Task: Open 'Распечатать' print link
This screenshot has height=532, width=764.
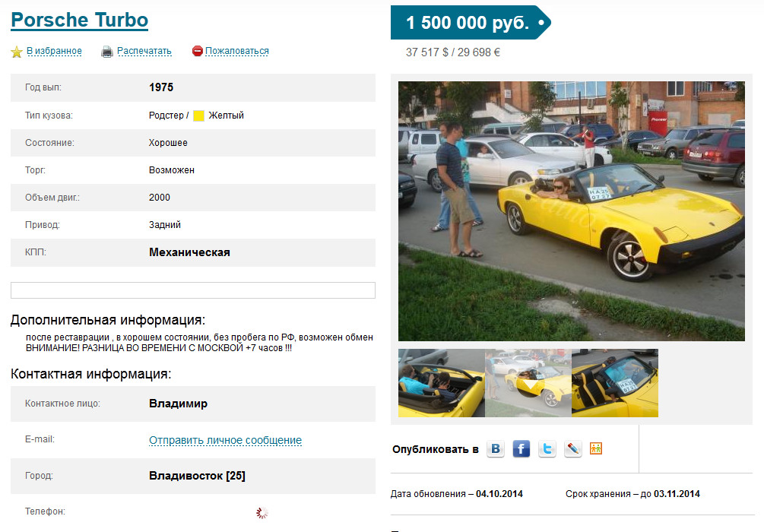Action: 144,51
